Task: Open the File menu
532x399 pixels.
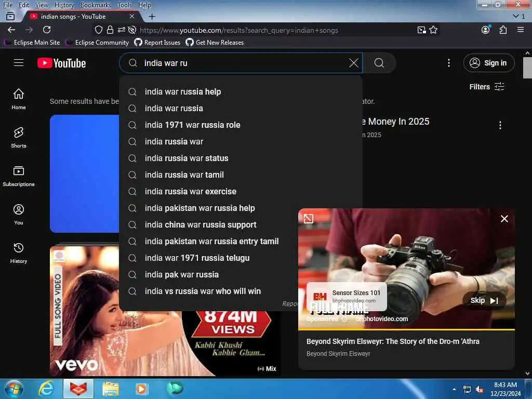Action: tap(7, 5)
